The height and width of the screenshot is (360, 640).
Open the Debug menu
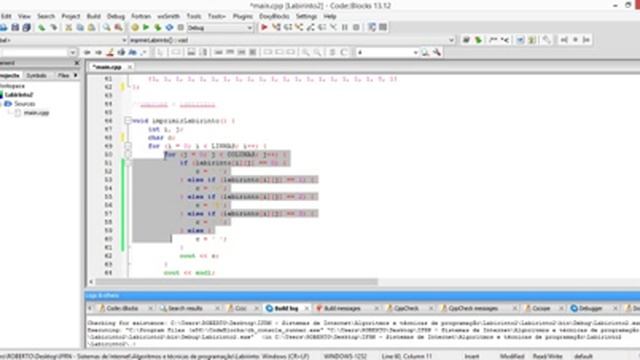(116, 16)
